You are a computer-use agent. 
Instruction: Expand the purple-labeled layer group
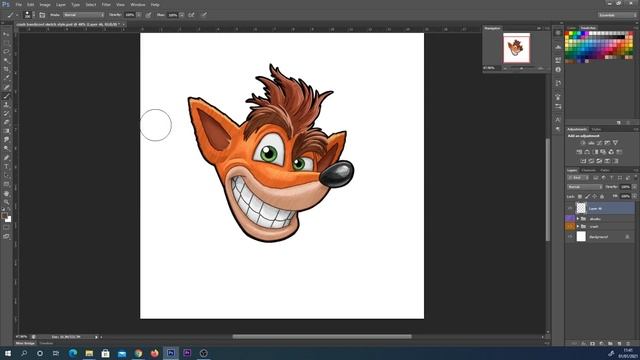coord(578,219)
